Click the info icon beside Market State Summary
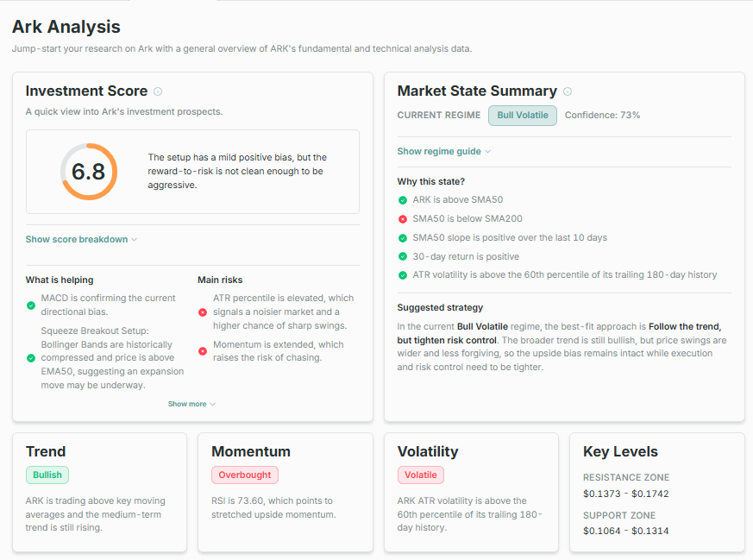The width and height of the screenshot is (753, 560). (x=568, y=91)
